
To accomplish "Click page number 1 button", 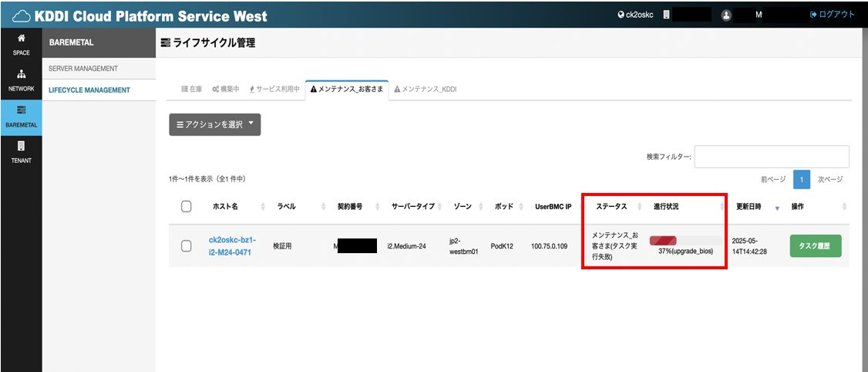I will click(x=802, y=179).
